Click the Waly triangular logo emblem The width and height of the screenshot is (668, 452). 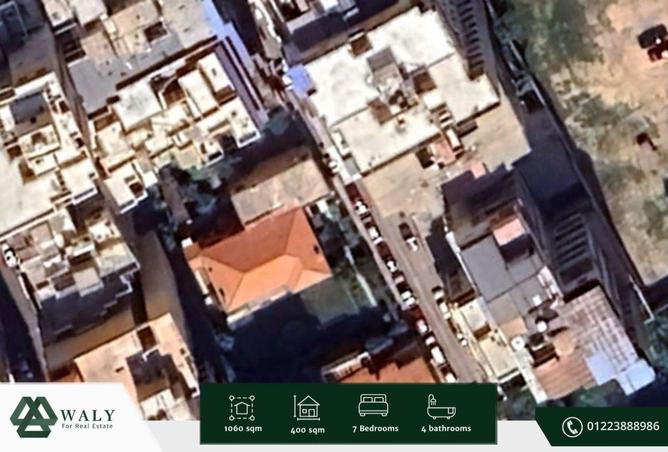click(x=34, y=417)
